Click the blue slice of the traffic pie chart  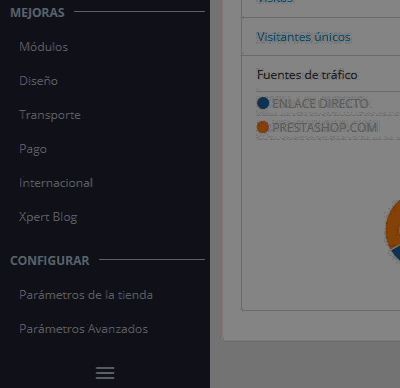(396, 254)
